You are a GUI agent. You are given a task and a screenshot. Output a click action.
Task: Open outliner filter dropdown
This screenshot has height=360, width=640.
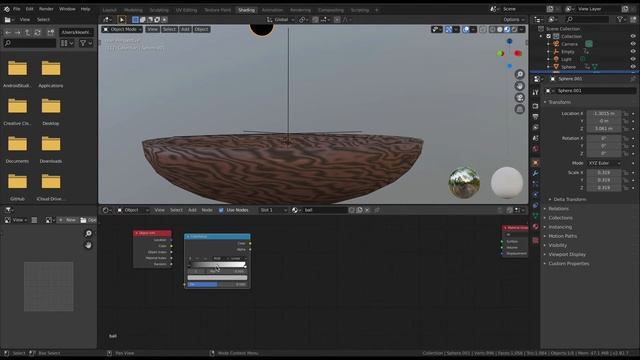pyautogui.click(x=622, y=19)
